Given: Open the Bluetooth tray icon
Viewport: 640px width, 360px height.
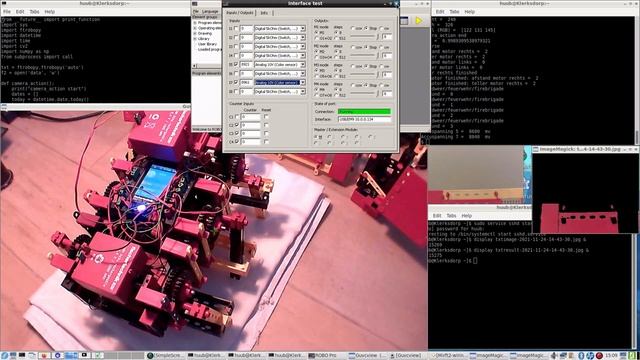Looking at the screenshot, I should pyautogui.click(x=581, y=356).
